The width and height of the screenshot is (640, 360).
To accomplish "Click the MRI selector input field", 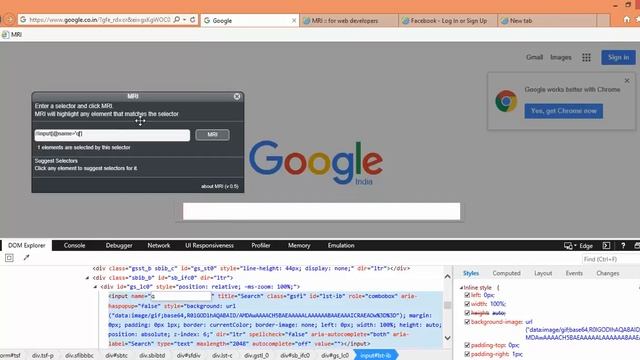I will [x=112, y=135].
